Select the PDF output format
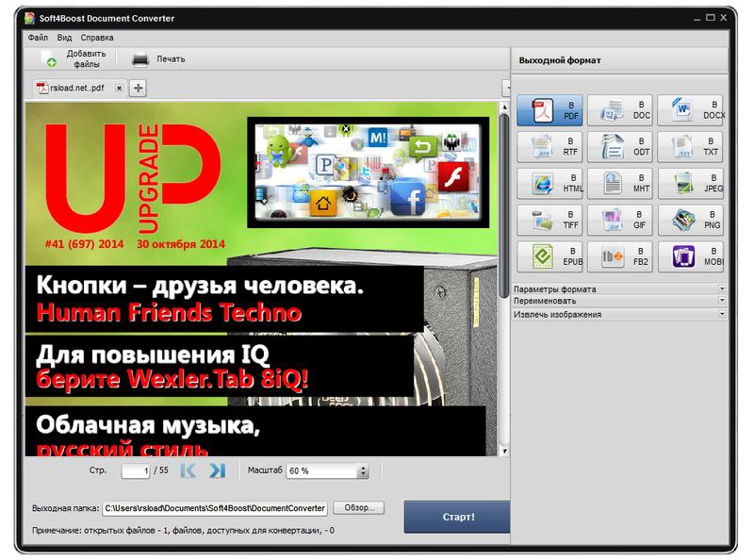 (x=549, y=110)
